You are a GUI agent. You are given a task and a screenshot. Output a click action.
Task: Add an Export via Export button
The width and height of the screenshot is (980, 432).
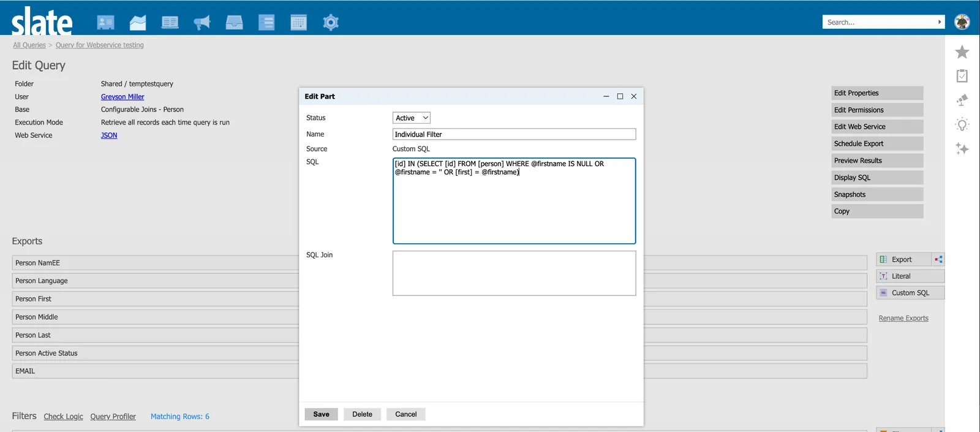pos(904,260)
